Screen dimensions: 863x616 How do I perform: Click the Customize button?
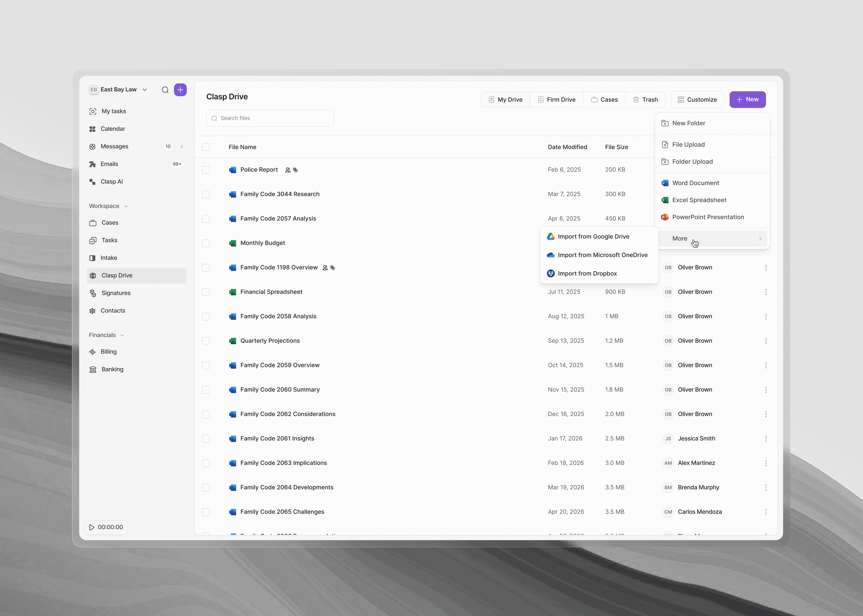pyautogui.click(x=697, y=100)
